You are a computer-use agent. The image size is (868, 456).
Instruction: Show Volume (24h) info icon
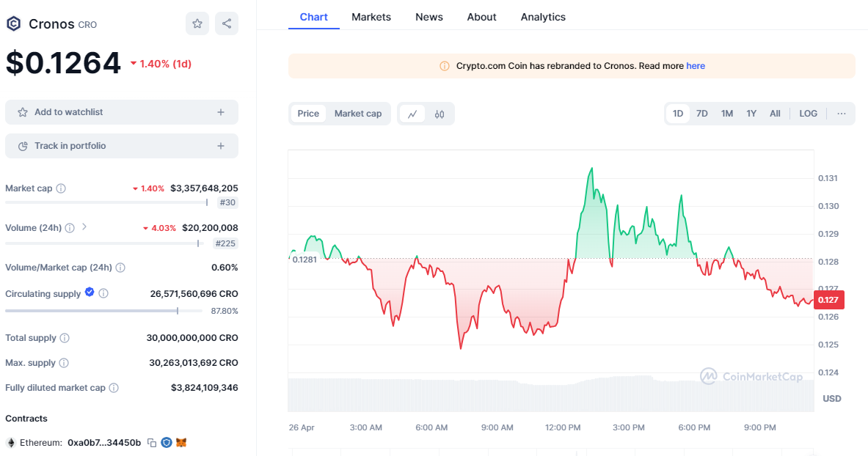coord(70,228)
